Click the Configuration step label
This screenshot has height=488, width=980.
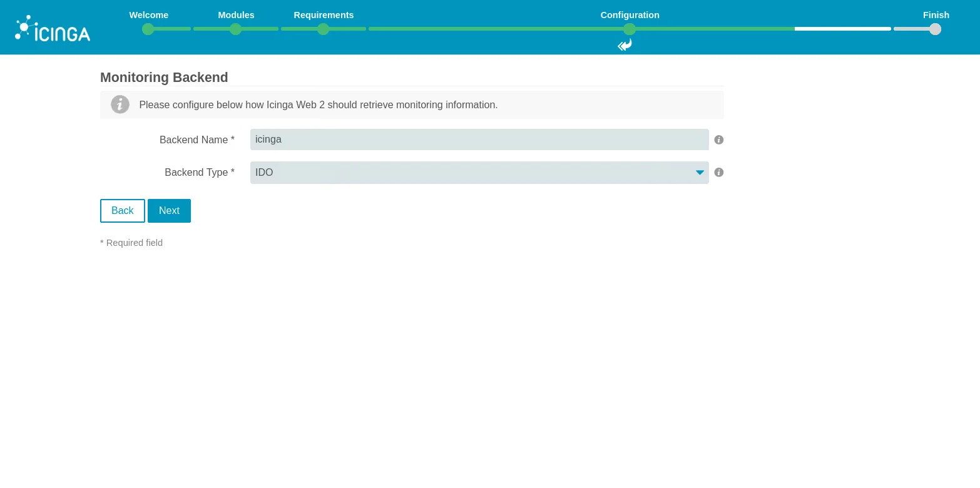(630, 15)
